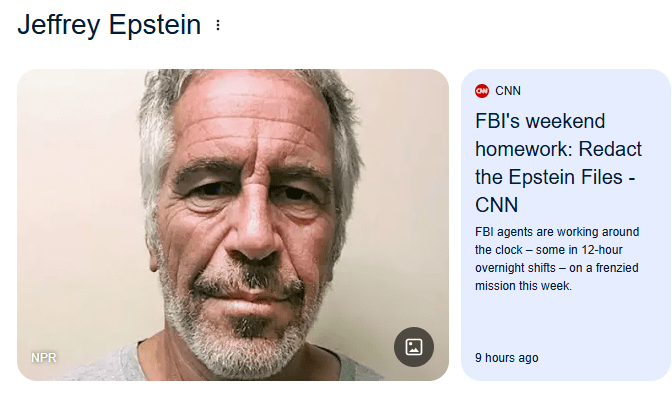Select the NPR credit on the photo
The height and width of the screenshot is (400, 672).
pos(43,358)
